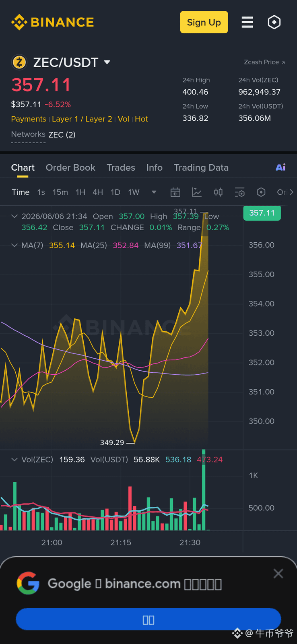297x644 pixels.
Task: Open the Ai assistant icon
Action: [x=280, y=167]
